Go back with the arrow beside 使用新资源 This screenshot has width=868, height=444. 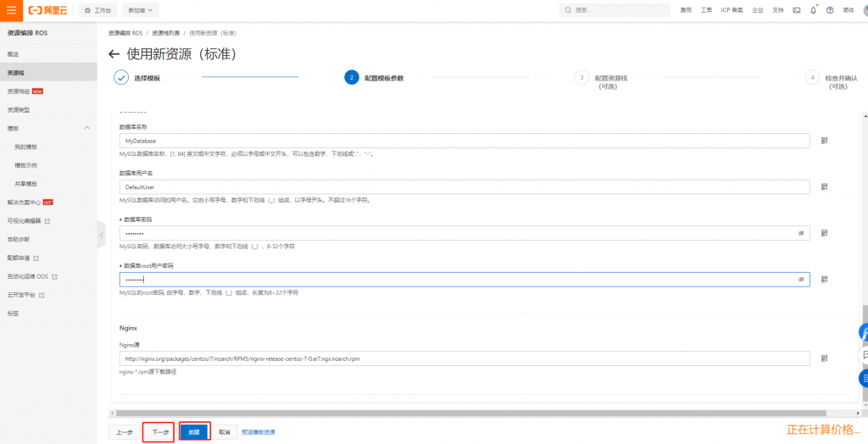pyautogui.click(x=114, y=54)
